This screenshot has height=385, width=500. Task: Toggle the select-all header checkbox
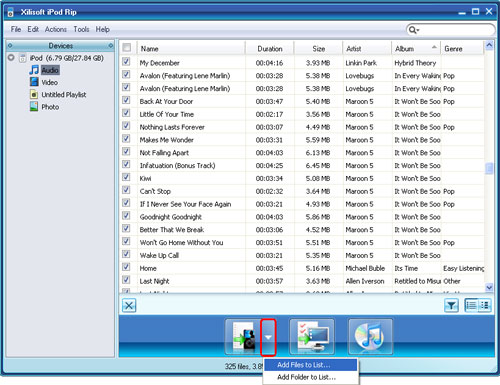[127, 48]
